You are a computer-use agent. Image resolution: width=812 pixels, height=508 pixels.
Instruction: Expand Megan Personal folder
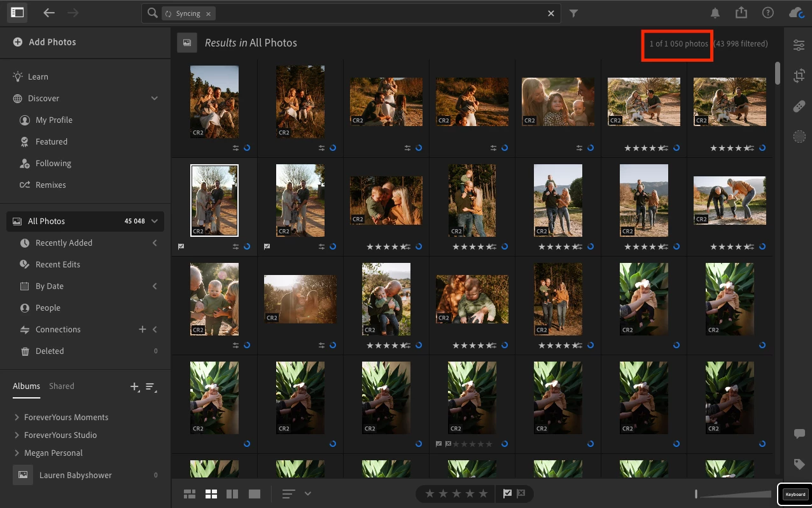coord(17,453)
